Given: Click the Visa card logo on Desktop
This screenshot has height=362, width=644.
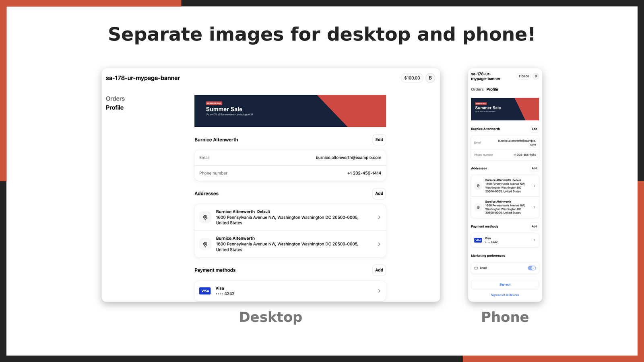Looking at the screenshot, I should pyautogui.click(x=205, y=291).
